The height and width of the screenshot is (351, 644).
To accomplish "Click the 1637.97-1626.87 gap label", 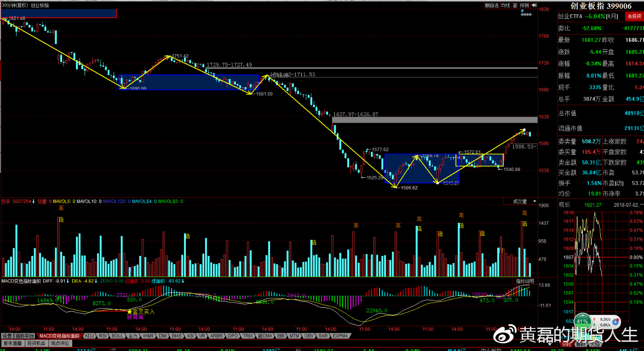I will click(356, 114).
